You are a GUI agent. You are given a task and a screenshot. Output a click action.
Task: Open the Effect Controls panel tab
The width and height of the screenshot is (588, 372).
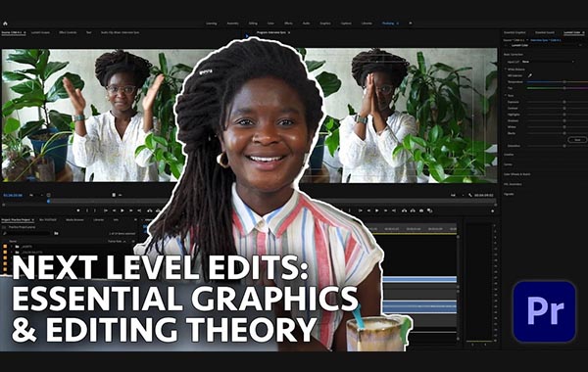click(x=68, y=32)
